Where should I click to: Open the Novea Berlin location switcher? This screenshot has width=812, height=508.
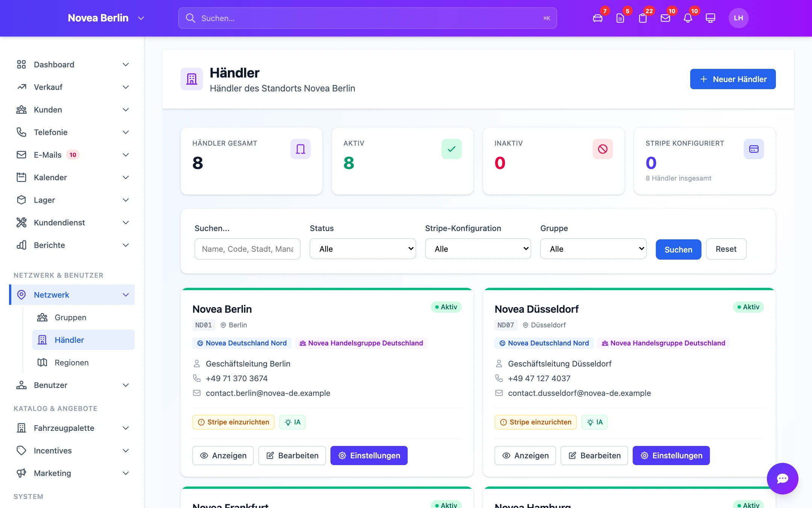click(x=106, y=18)
